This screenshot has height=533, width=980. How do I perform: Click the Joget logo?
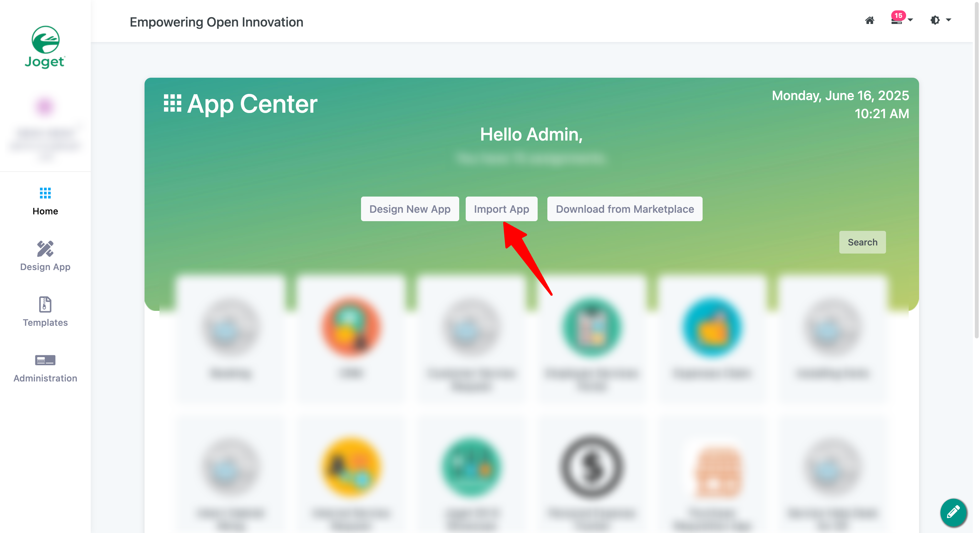click(45, 47)
